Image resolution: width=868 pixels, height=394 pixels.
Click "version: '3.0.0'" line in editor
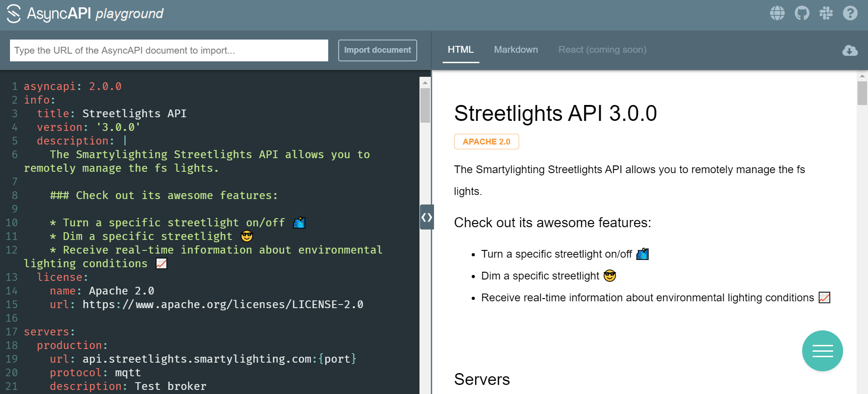pyautogui.click(x=89, y=127)
